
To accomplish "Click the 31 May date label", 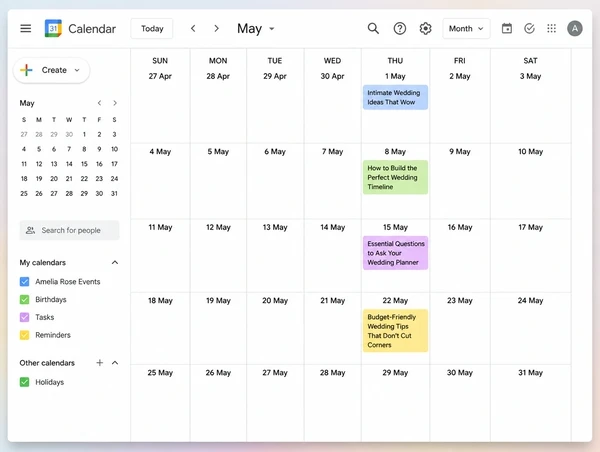I will (530, 372).
